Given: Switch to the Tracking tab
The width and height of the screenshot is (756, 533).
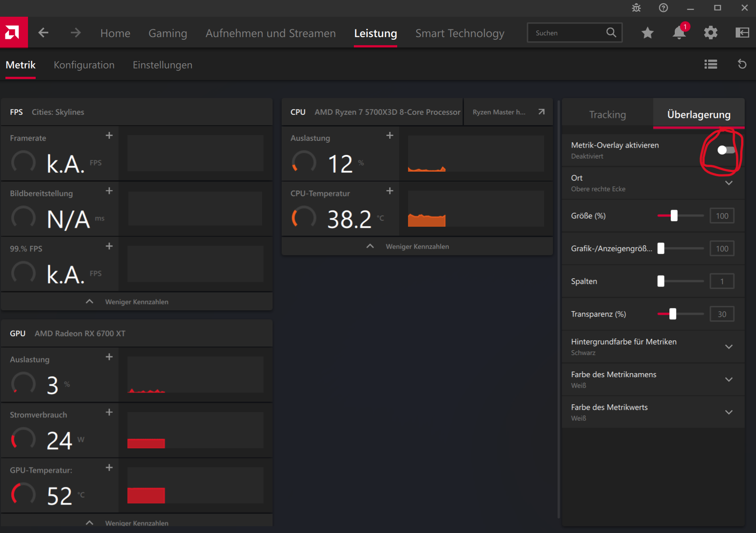Looking at the screenshot, I should pyautogui.click(x=608, y=114).
